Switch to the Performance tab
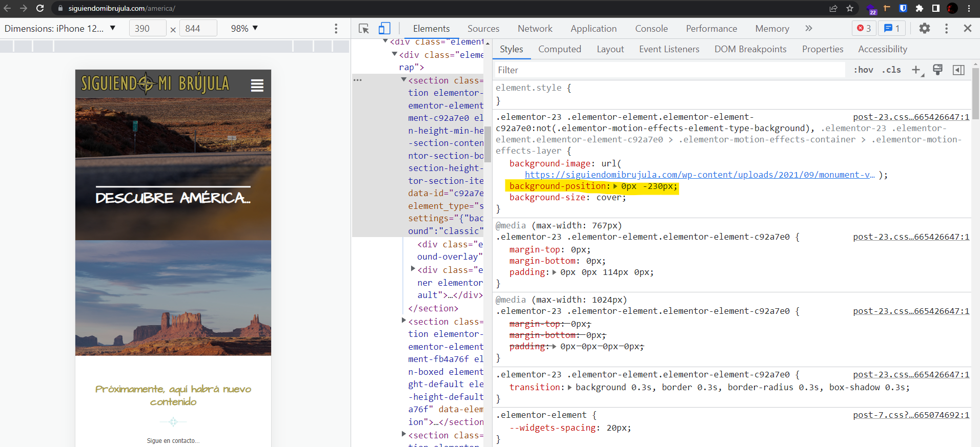The image size is (980, 447). pyautogui.click(x=711, y=29)
